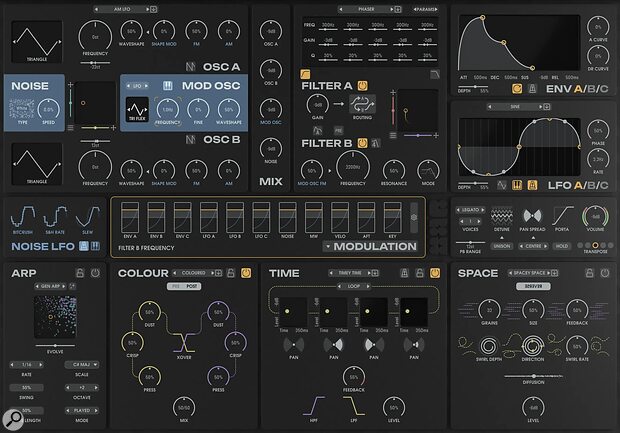Toggle the first blue Noise LFO button
The width and height of the screenshot is (620, 433).
point(83,246)
